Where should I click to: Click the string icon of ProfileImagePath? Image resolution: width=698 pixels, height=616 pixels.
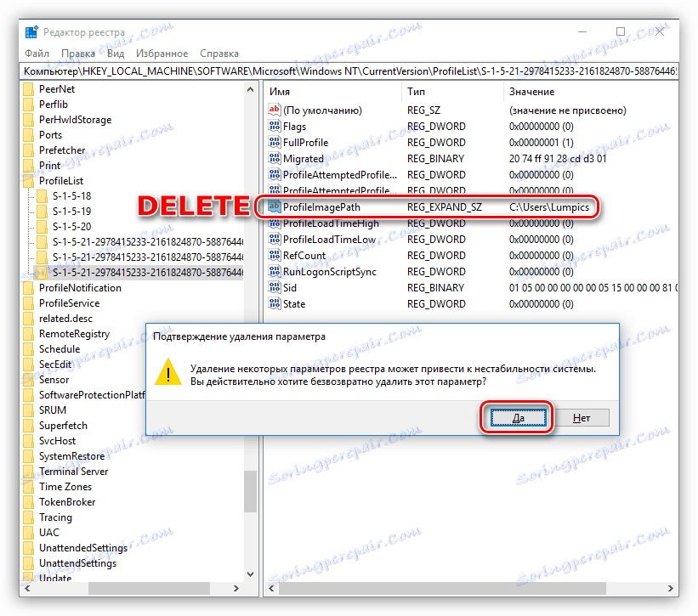[x=275, y=206]
